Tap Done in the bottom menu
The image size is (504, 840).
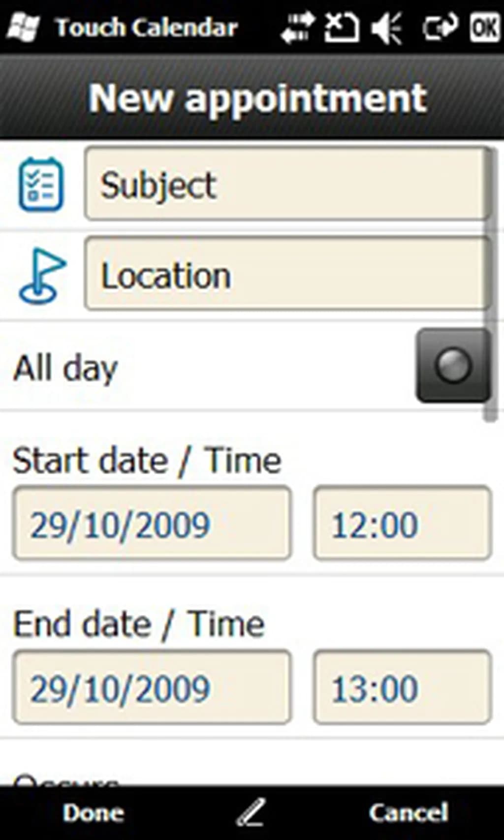click(93, 812)
